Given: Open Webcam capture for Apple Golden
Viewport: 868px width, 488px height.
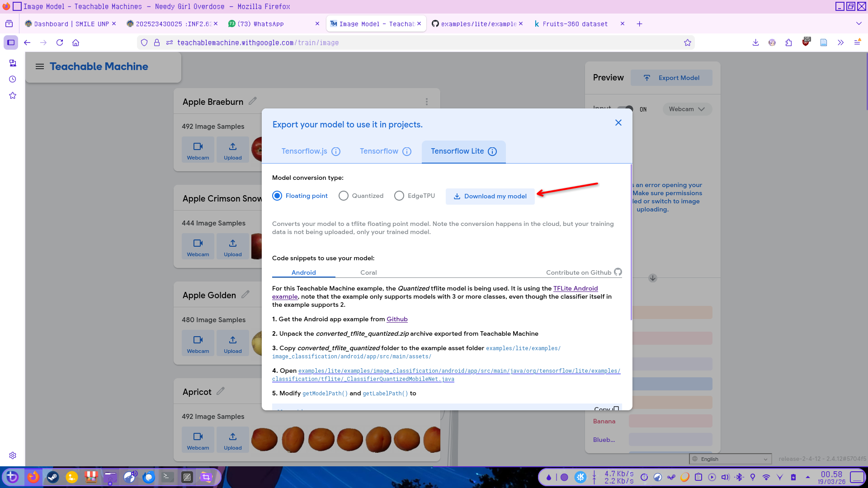Looking at the screenshot, I should pos(198,343).
